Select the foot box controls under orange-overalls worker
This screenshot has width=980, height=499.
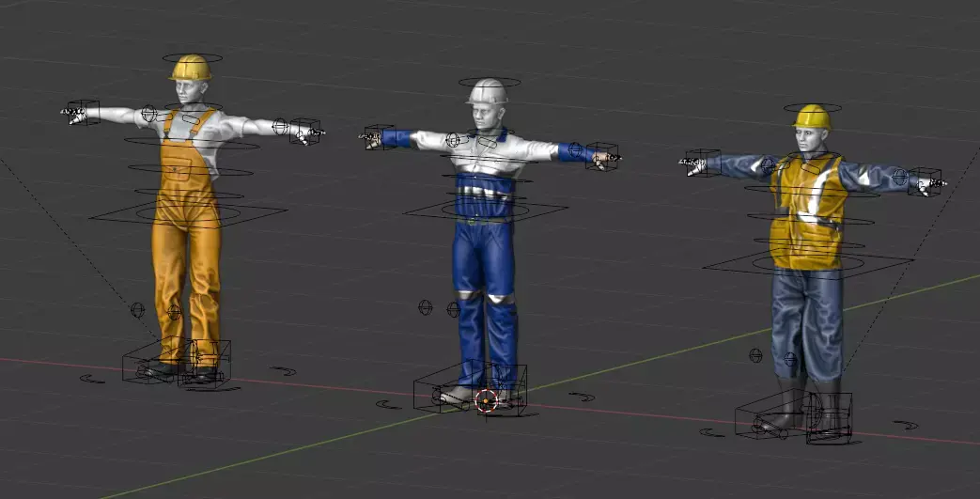click(x=177, y=363)
